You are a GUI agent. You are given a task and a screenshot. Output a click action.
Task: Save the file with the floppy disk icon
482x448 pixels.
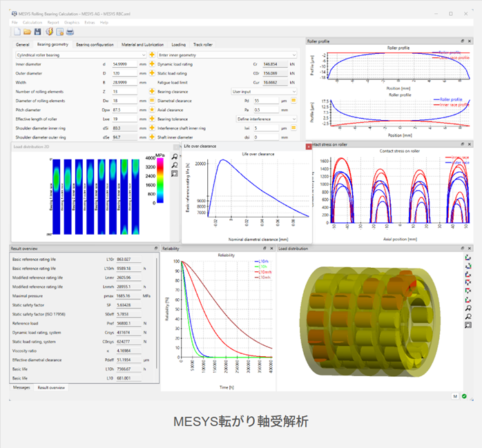37,32
